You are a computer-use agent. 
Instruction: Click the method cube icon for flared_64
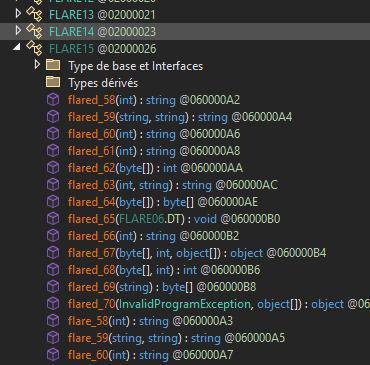53,201
